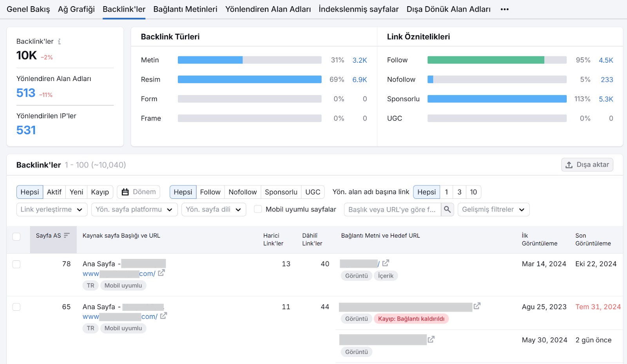The image size is (627, 364).
Task: Click the sort icon beside Sayfa AS
Action: tap(67, 236)
